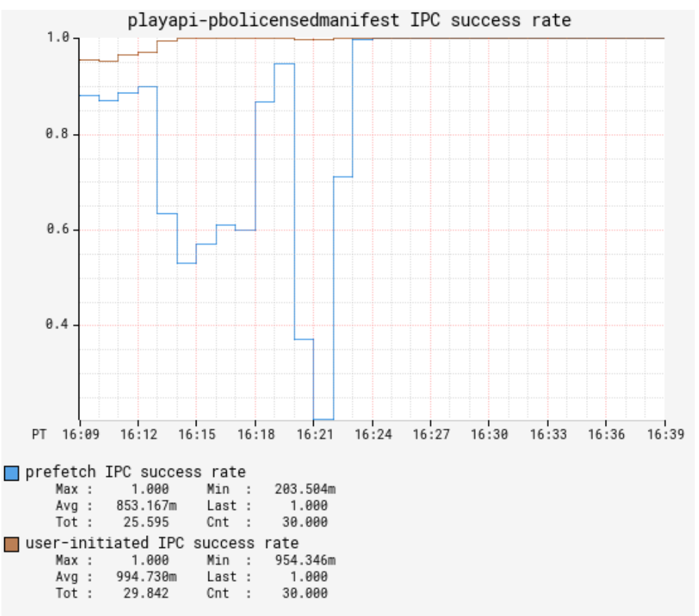
Task: Click the 'prefetch IPC success rate' legend label
Action: 135,472
